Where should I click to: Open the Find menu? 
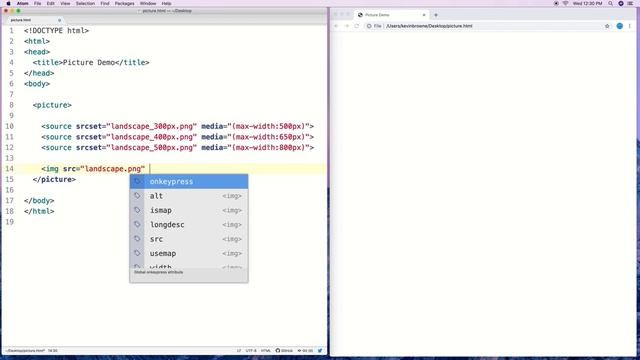point(105,3)
